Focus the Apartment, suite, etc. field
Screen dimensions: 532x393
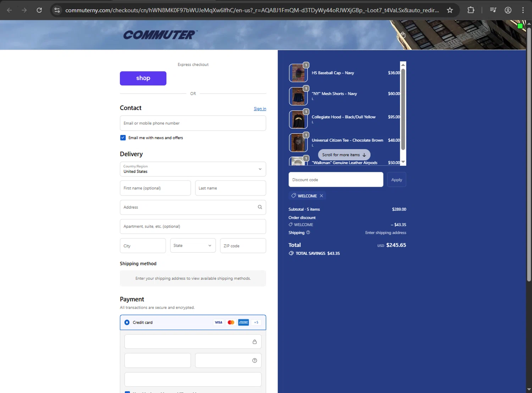193,226
